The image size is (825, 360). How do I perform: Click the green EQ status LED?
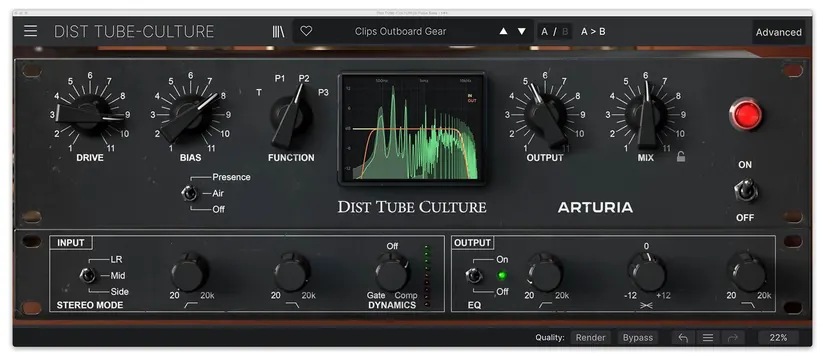(x=501, y=275)
